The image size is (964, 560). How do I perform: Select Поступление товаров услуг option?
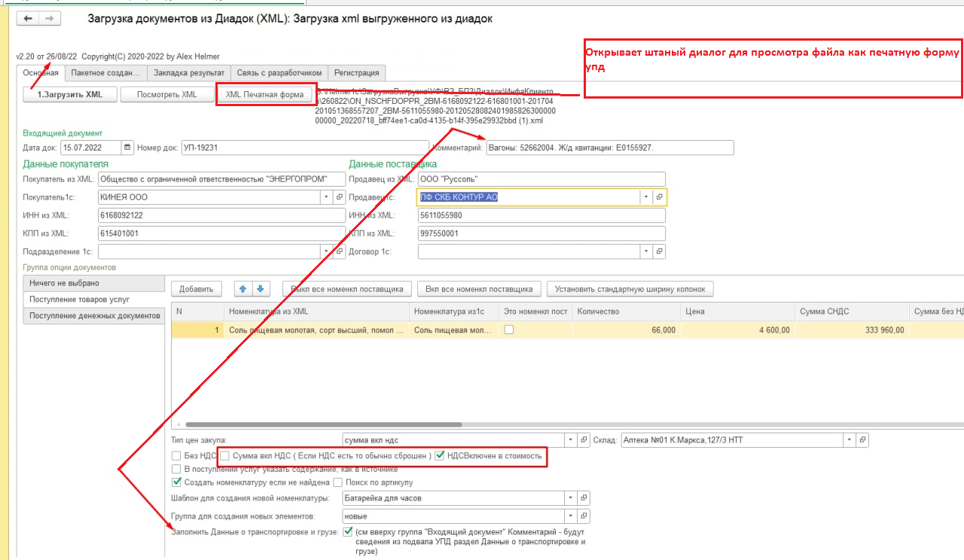pos(93,300)
